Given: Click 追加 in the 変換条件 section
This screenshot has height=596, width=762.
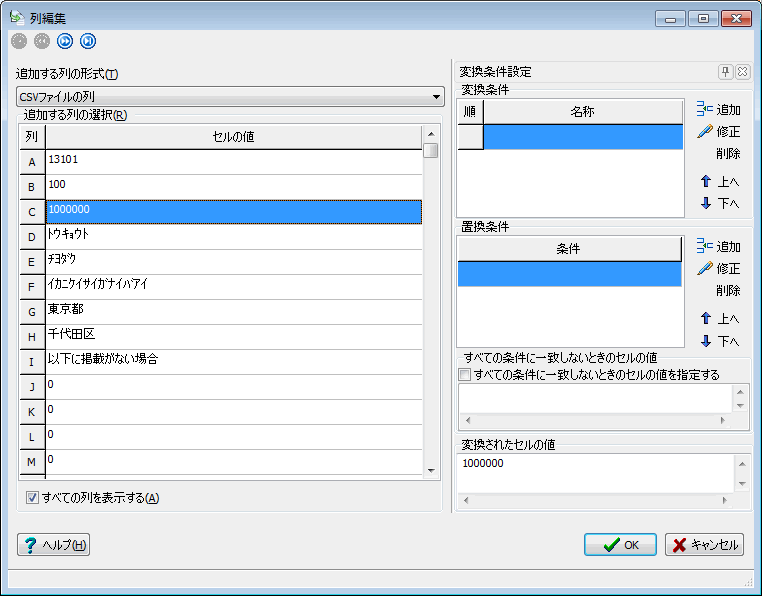Looking at the screenshot, I should (718, 110).
